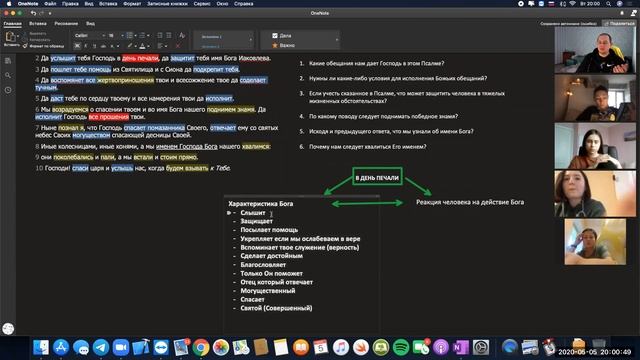Viewport: 640px width, 360px height.
Task: Expand the styles gallery arrow
Action: 251,40
